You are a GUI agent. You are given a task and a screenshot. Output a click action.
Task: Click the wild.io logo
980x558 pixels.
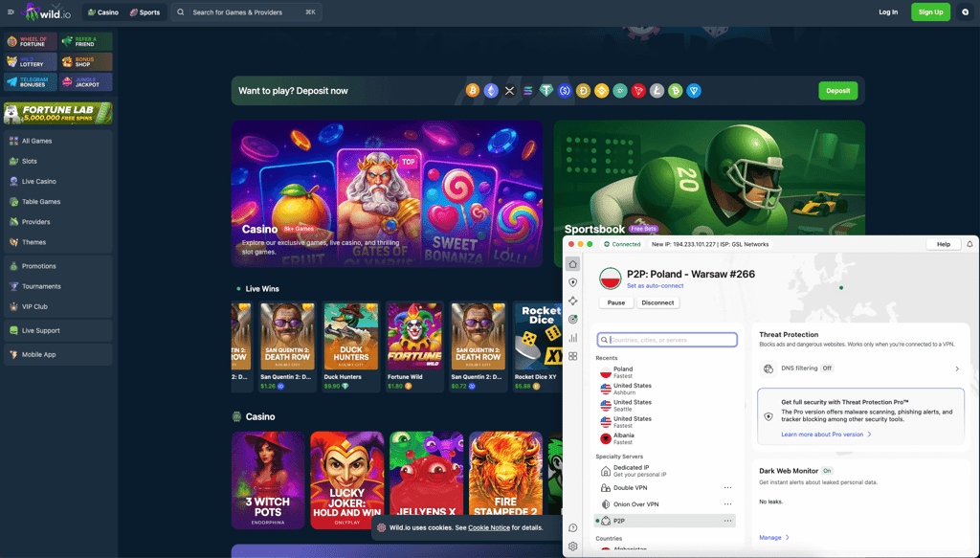coord(46,11)
